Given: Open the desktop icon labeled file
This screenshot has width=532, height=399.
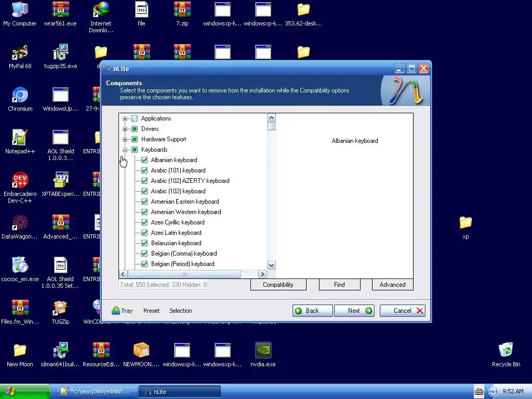Looking at the screenshot, I should point(141,14).
